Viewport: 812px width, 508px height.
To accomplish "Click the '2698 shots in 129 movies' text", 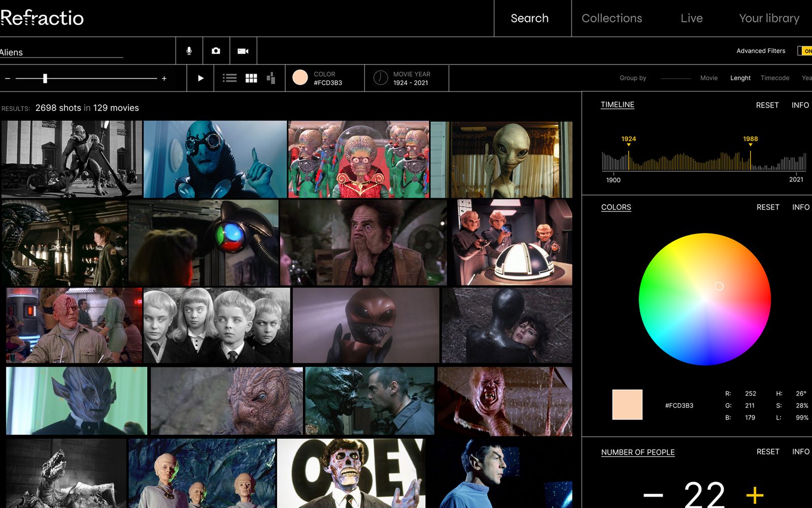I will pos(87,108).
